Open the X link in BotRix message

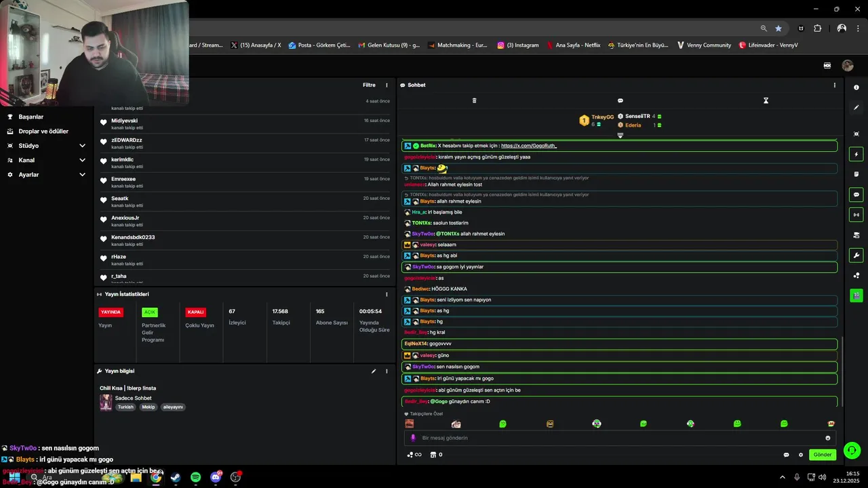point(529,146)
